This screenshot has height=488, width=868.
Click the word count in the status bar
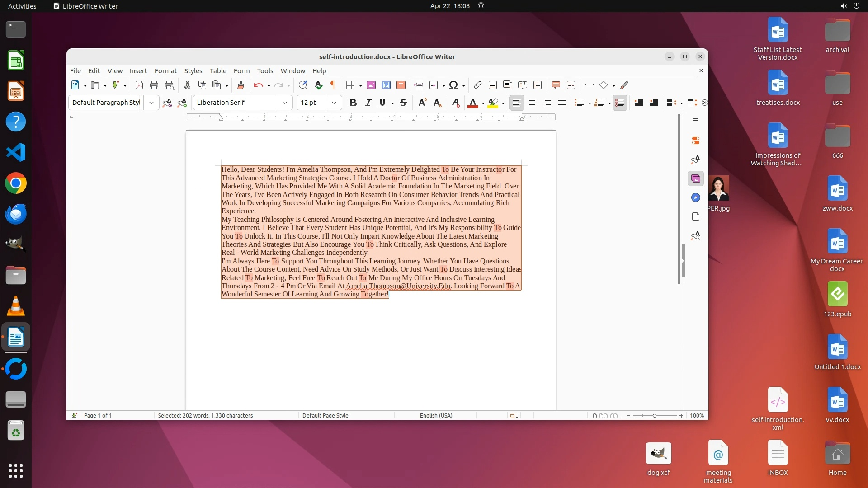(205, 415)
